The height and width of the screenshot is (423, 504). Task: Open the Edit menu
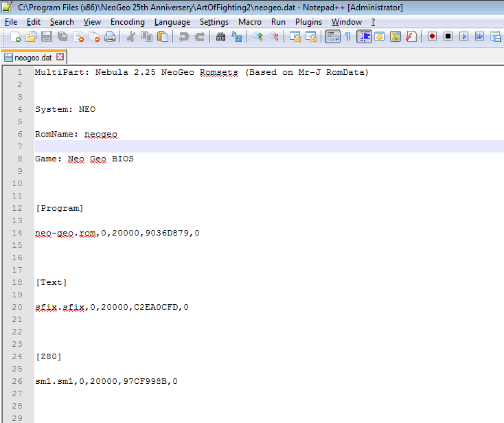(x=34, y=22)
